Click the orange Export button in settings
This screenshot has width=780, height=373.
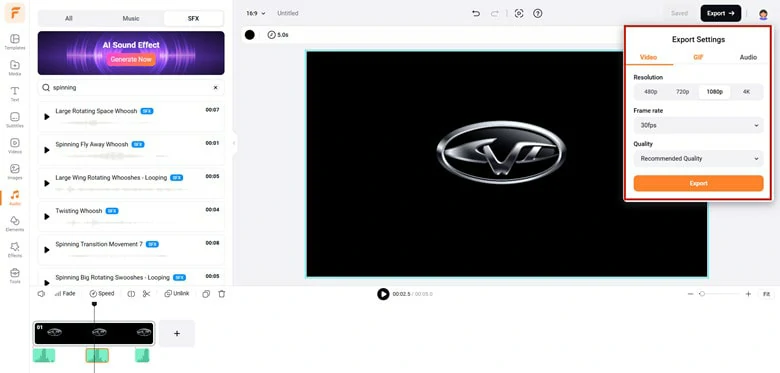tap(698, 184)
